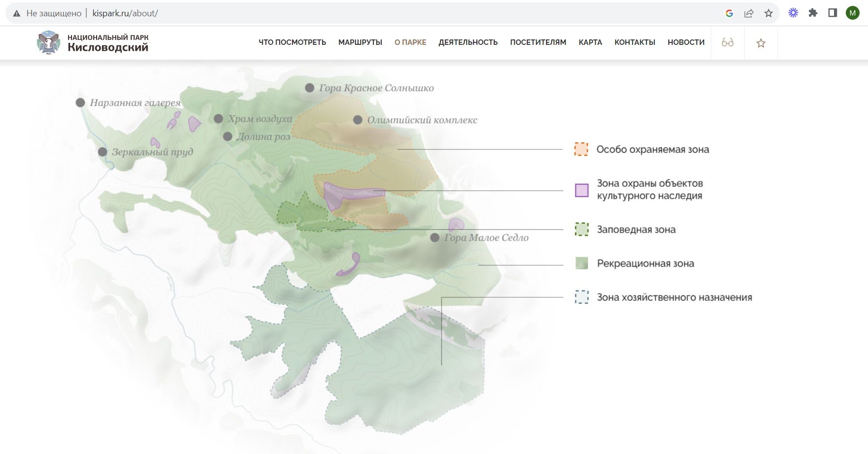Open the Google icon in address bar
The image size is (868, 454).
click(729, 13)
